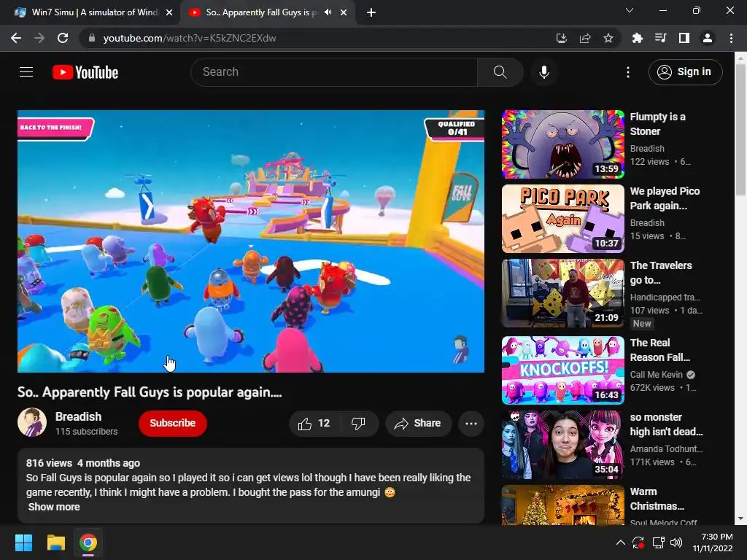Bookmark this page with star icon

tap(608, 38)
